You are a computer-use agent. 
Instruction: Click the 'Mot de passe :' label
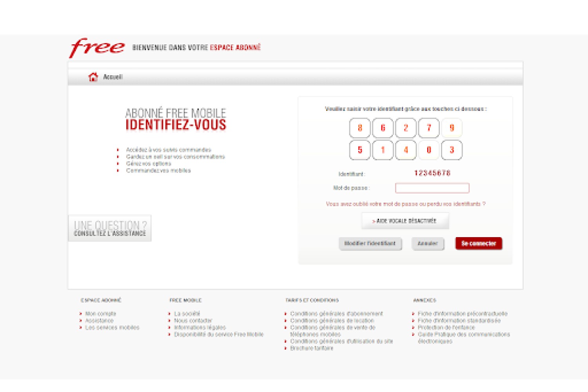[x=351, y=188]
